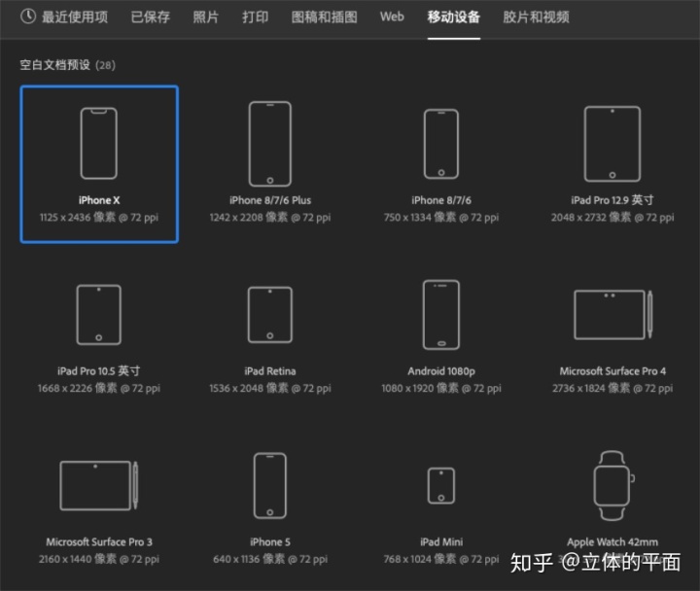700x591 pixels.
Task: Click the Microsoft Surface Pro 3 label
Action: (x=99, y=542)
